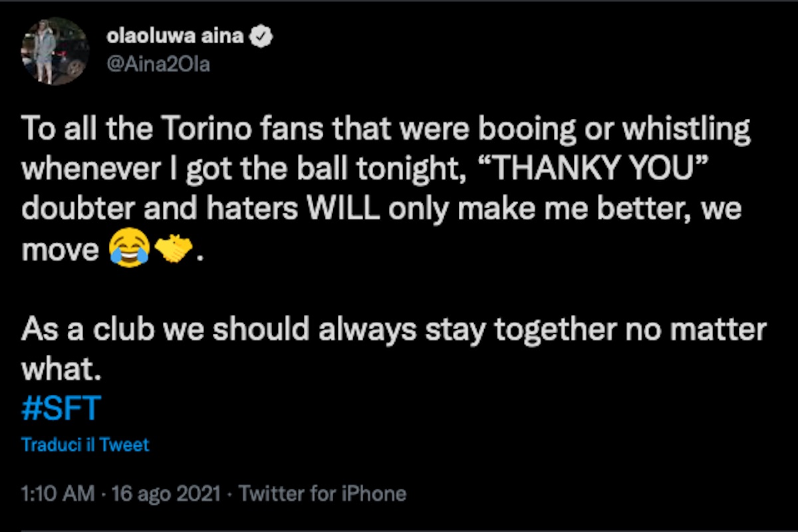Click the word "move" before the emojis
798x532 pixels.
(60, 249)
